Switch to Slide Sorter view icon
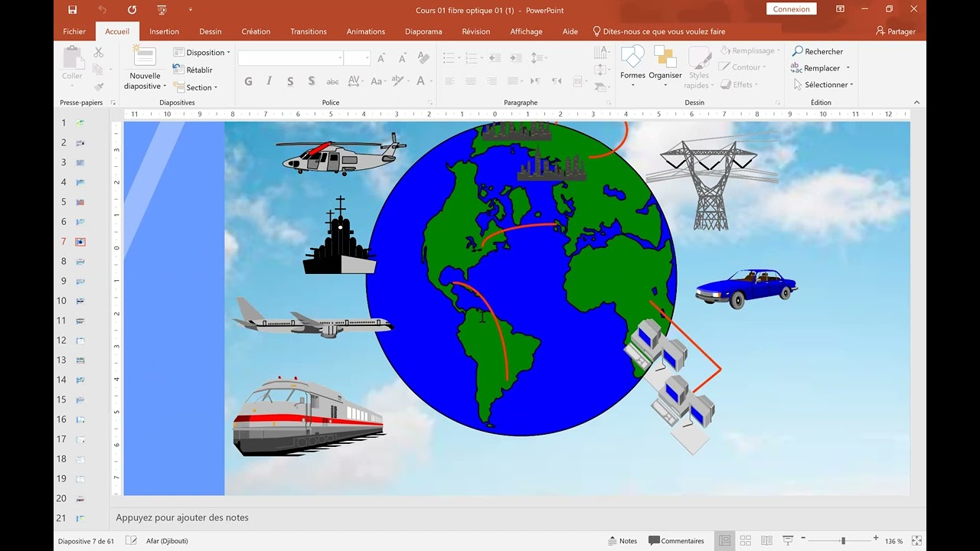This screenshot has width=980, height=551. 746,541
